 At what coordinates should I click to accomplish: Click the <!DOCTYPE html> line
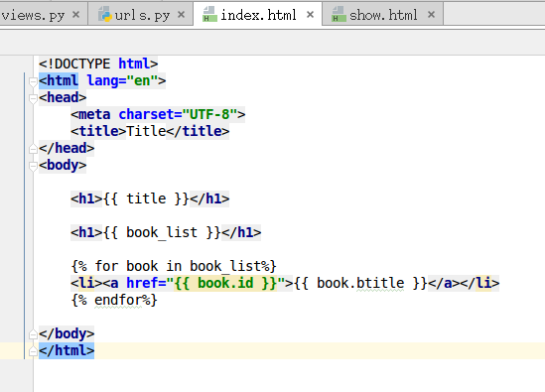tap(98, 64)
